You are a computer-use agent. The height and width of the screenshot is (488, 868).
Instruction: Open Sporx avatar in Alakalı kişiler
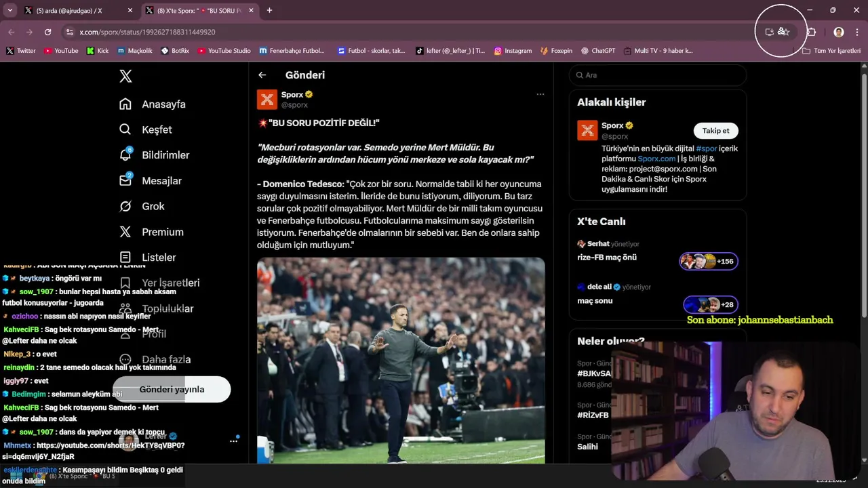pyautogui.click(x=587, y=130)
